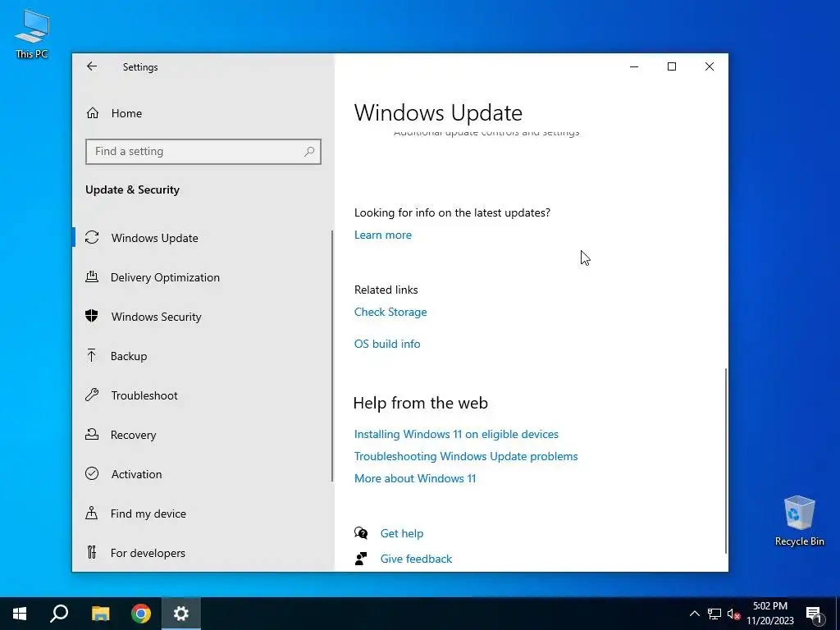Viewport: 840px width, 630px height.
Task: Open Troubleshooting Windows Update problems link
Action: [x=466, y=456]
